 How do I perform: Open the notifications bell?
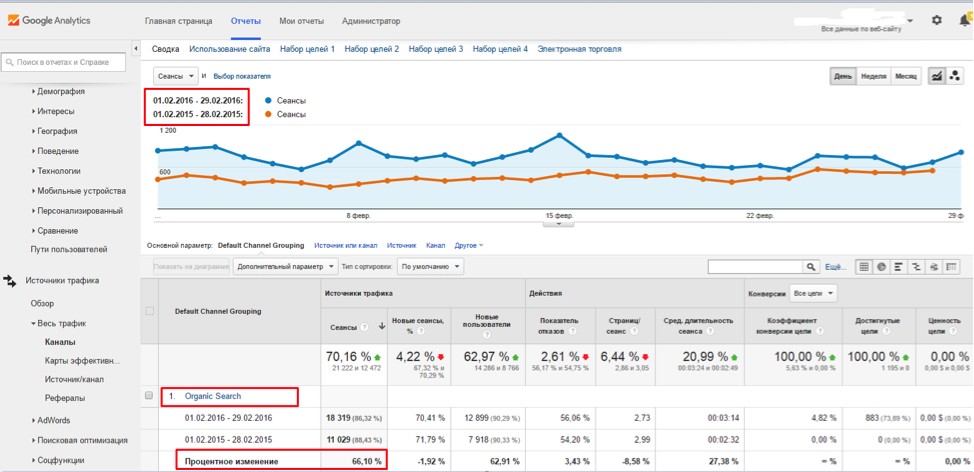[x=965, y=20]
